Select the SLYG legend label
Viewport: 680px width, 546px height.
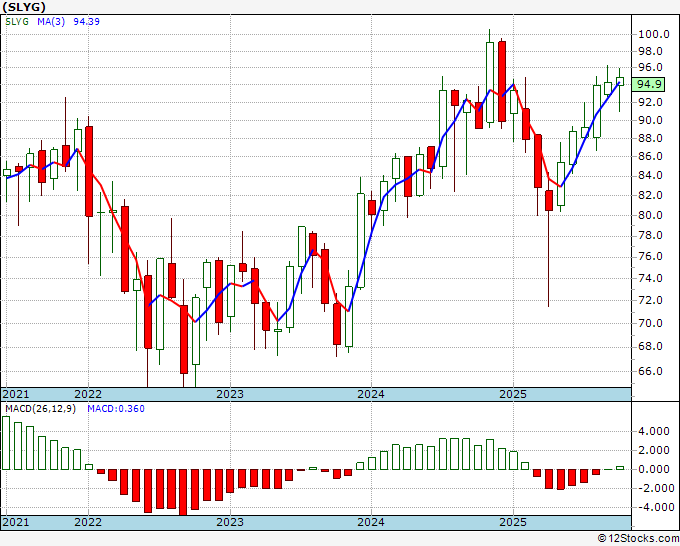pyautogui.click(x=17, y=22)
